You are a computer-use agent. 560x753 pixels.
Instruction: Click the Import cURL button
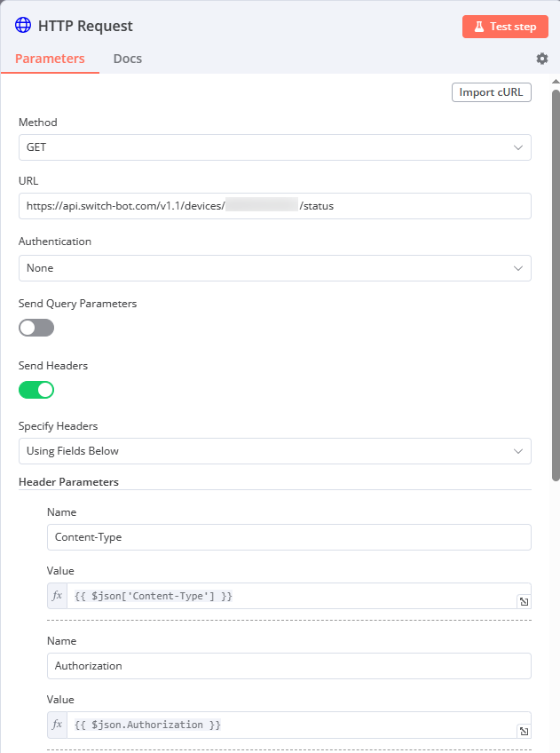coord(492,92)
